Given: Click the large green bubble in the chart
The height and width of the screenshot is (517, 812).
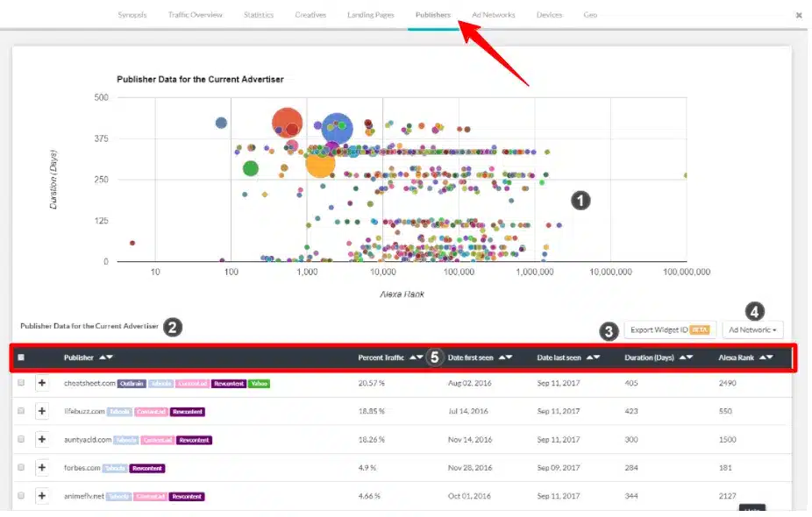Looking at the screenshot, I should (251, 168).
